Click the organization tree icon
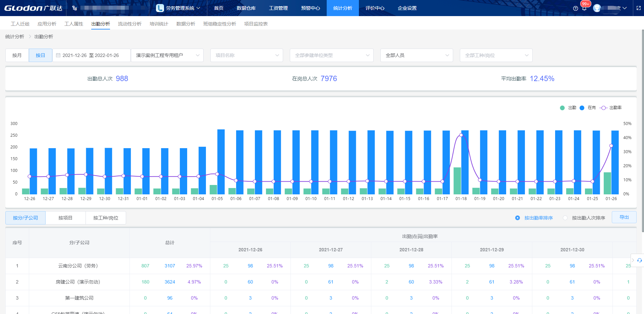644x314 pixels. (74, 8)
